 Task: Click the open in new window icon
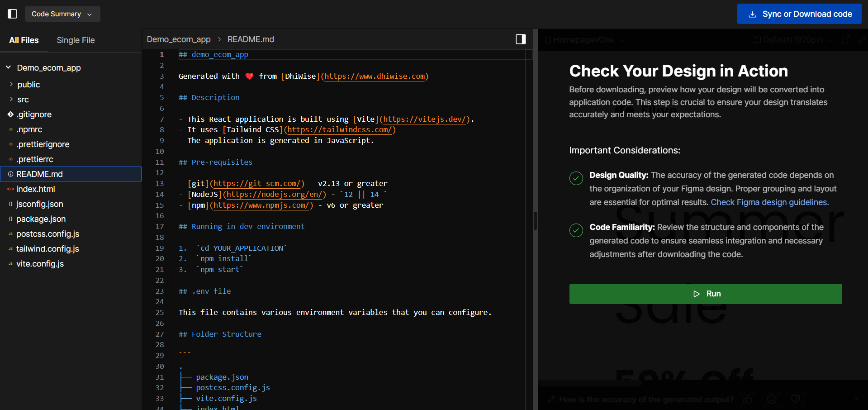coord(845,40)
